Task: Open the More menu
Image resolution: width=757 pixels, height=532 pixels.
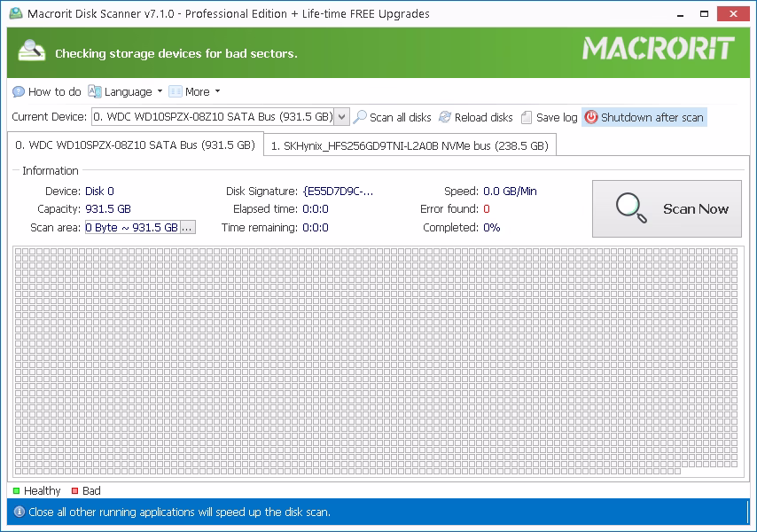Action: click(197, 91)
